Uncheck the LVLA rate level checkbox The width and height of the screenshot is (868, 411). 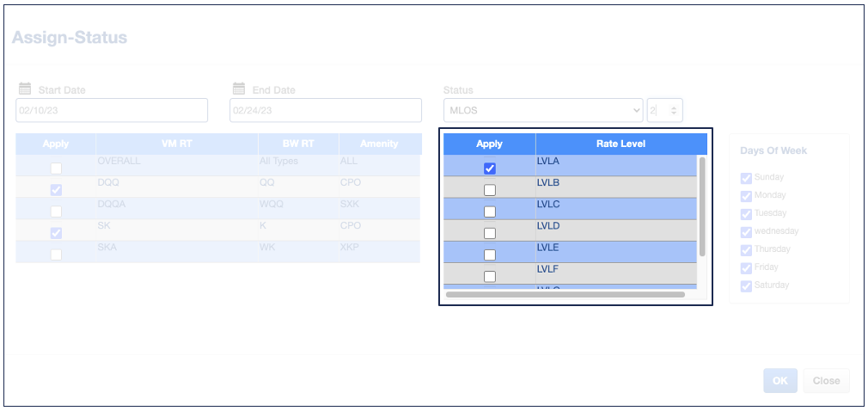pyautogui.click(x=490, y=169)
